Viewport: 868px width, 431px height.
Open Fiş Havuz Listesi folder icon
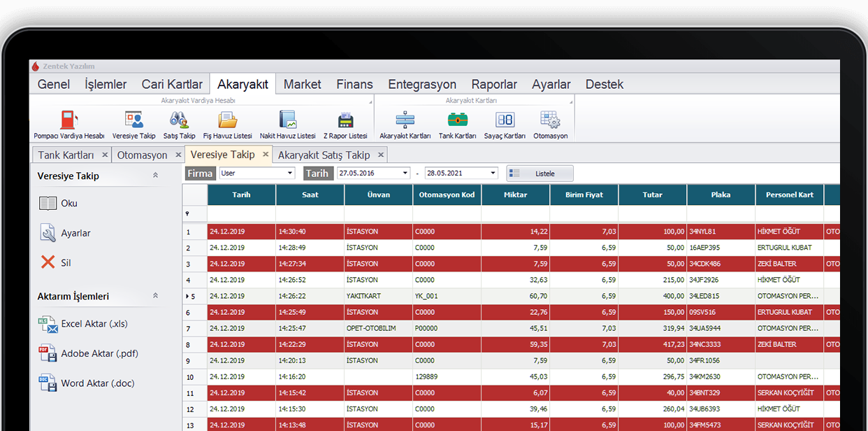coord(227,120)
